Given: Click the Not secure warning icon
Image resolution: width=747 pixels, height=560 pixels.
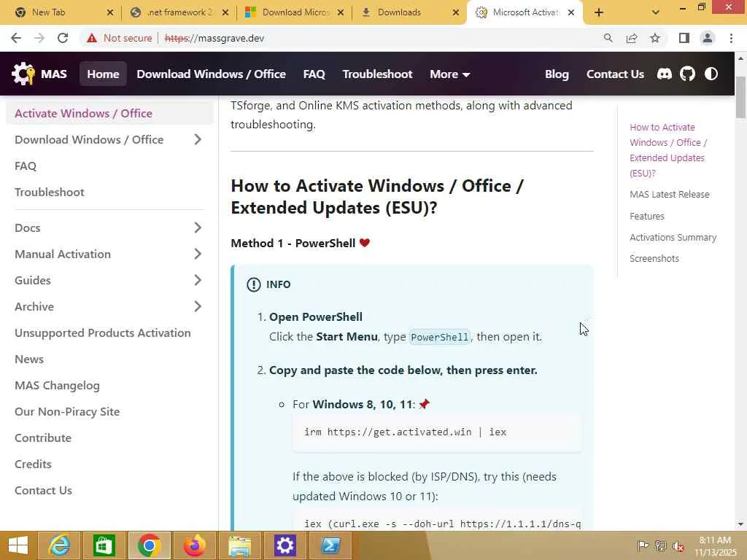Looking at the screenshot, I should [x=92, y=38].
